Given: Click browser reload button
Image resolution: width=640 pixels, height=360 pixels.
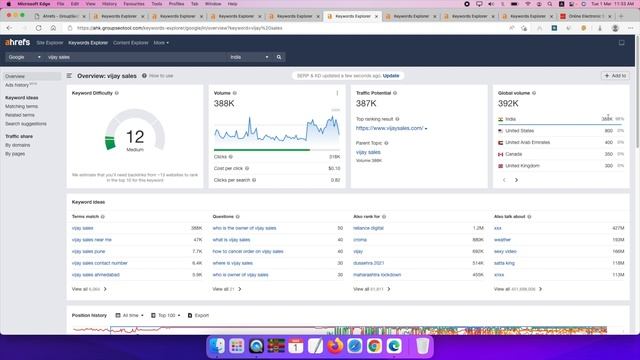Looking at the screenshot, I should pyautogui.click(x=38, y=28).
